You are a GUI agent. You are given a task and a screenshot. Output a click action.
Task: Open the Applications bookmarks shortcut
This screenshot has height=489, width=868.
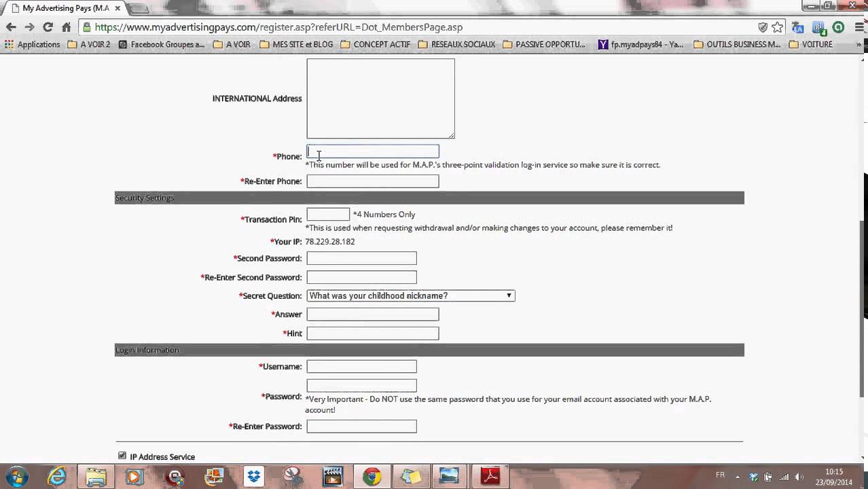pyautogui.click(x=32, y=44)
